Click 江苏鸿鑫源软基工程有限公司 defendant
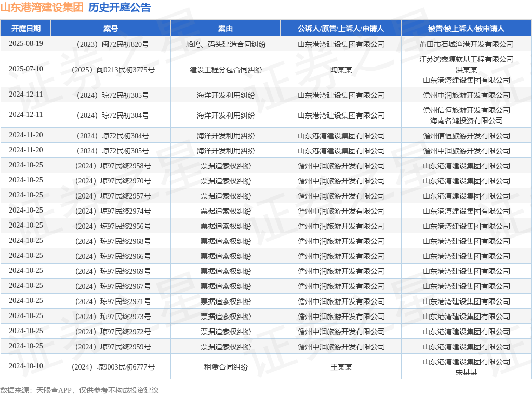Image resolution: width=532 pixels, height=395 pixels. point(466,59)
